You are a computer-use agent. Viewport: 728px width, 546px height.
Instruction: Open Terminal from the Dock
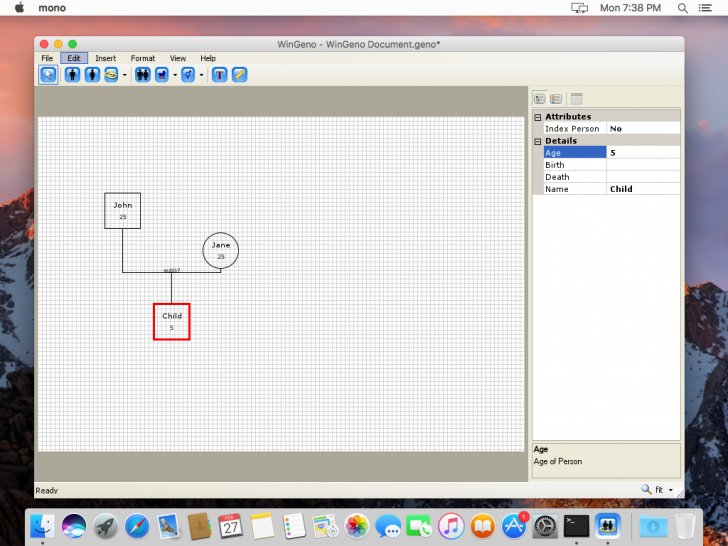pyautogui.click(x=577, y=526)
